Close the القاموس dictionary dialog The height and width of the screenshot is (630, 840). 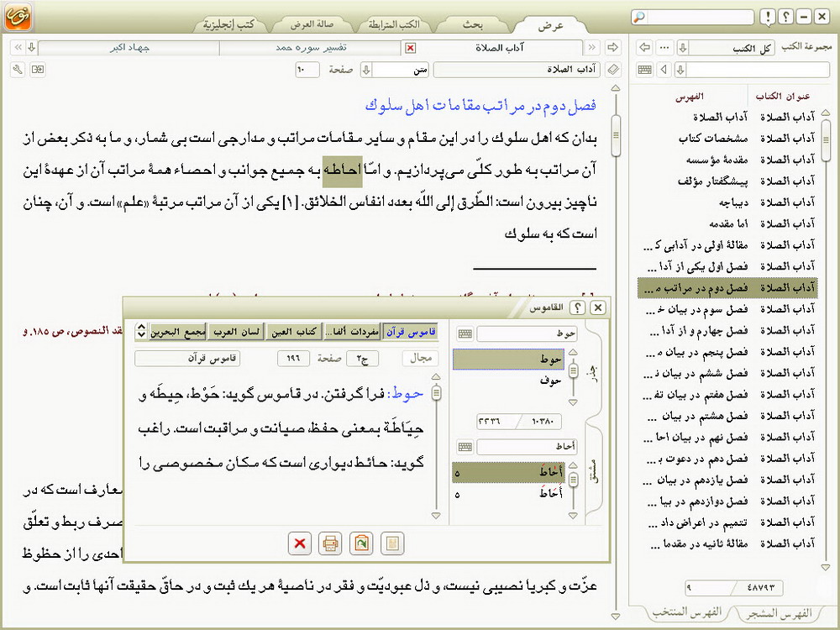[x=598, y=307]
